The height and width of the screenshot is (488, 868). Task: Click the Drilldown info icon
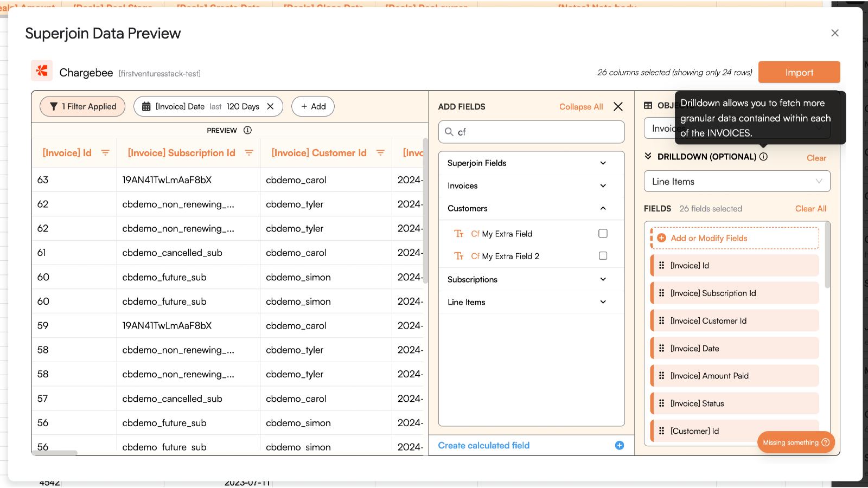(x=763, y=157)
